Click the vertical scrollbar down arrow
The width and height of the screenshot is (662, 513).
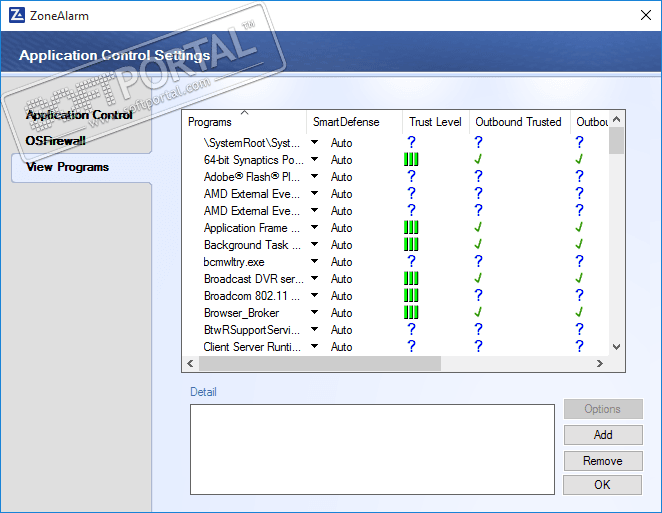point(616,347)
